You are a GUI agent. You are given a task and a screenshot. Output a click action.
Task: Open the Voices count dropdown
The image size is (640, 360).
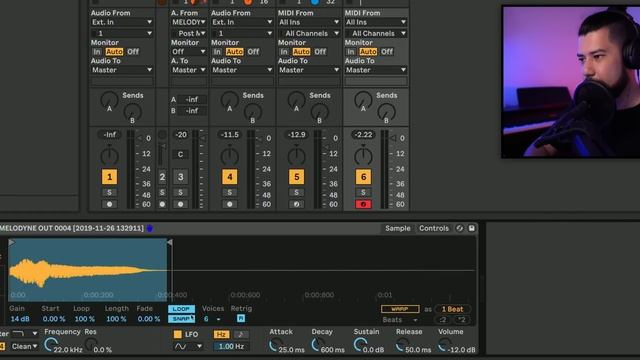212,319
